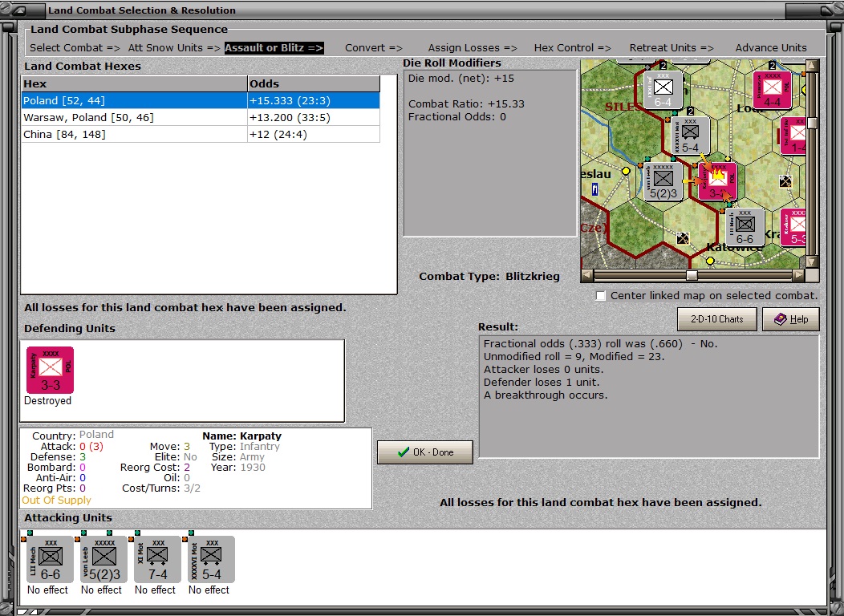
Task: Select the von Leeb 5(2)3 attacking unit
Action: 103,559
